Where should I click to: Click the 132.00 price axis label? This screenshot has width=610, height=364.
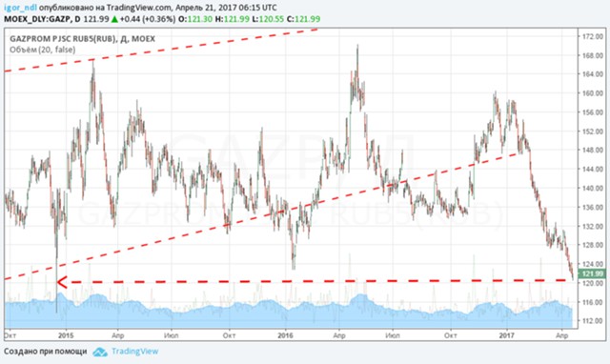point(593,227)
